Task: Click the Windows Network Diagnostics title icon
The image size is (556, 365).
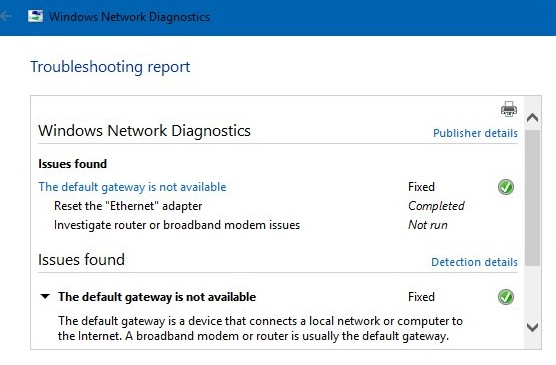Action: pos(35,16)
